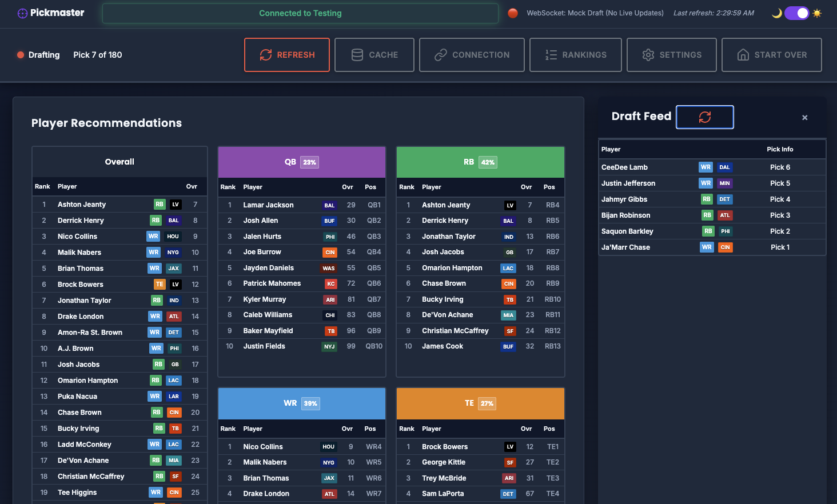Click the Connected to Testing status banner

click(x=300, y=13)
